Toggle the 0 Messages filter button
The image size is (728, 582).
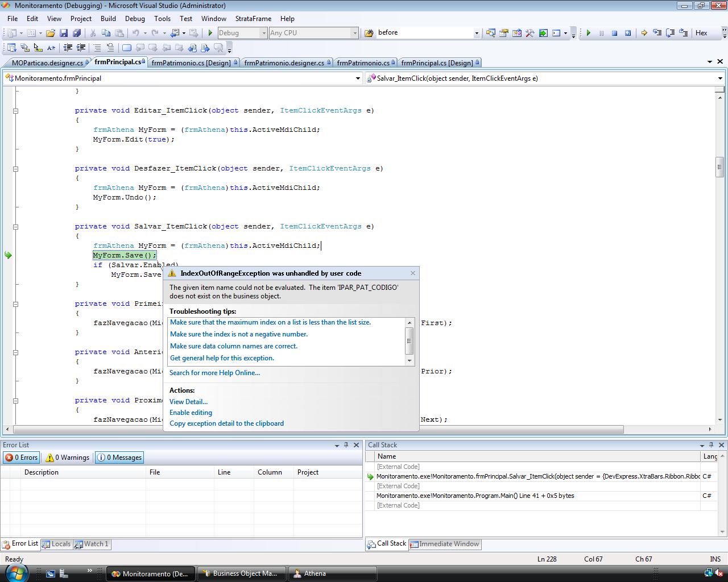(119, 458)
